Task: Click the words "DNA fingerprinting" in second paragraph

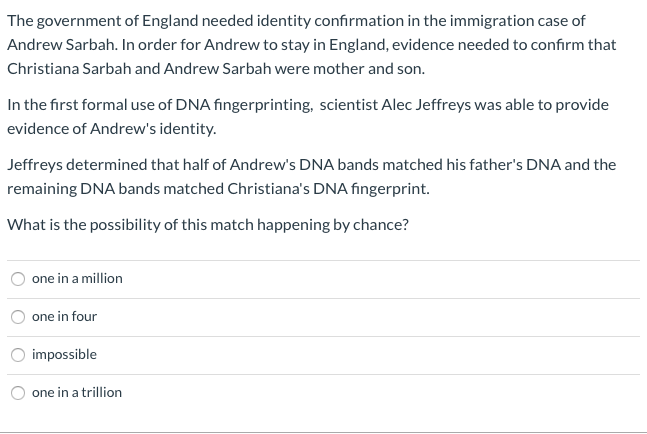Action: [x=244, y=105]
